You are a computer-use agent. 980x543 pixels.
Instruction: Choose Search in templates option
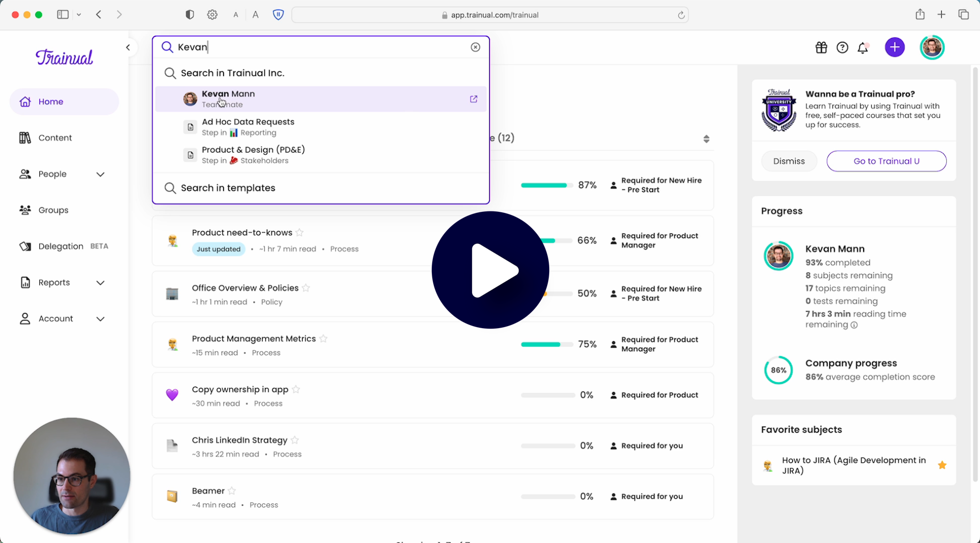228,188
